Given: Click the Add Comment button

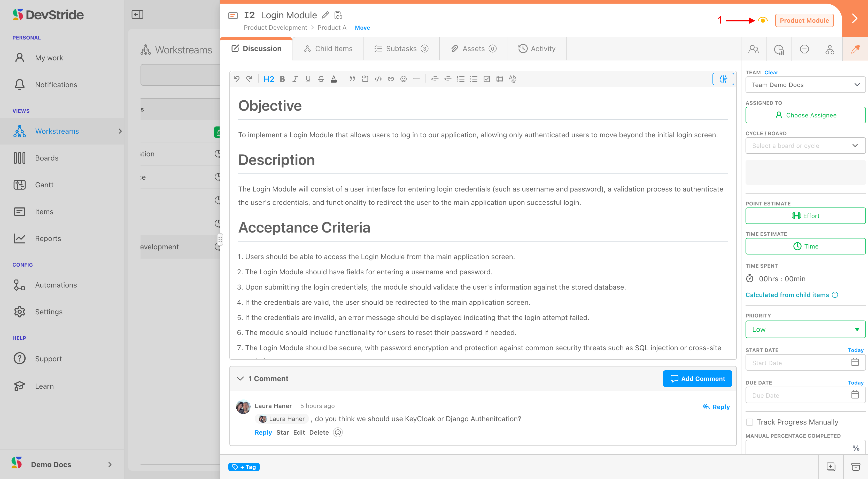Looking at the screenshot, I should pyautogui.click(x=697, y=378).
